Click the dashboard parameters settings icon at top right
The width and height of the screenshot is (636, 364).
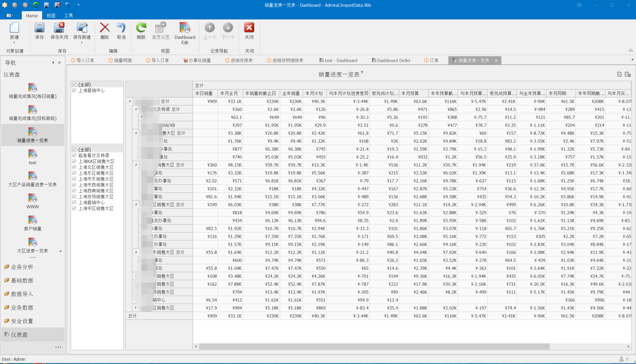[628, 74]
